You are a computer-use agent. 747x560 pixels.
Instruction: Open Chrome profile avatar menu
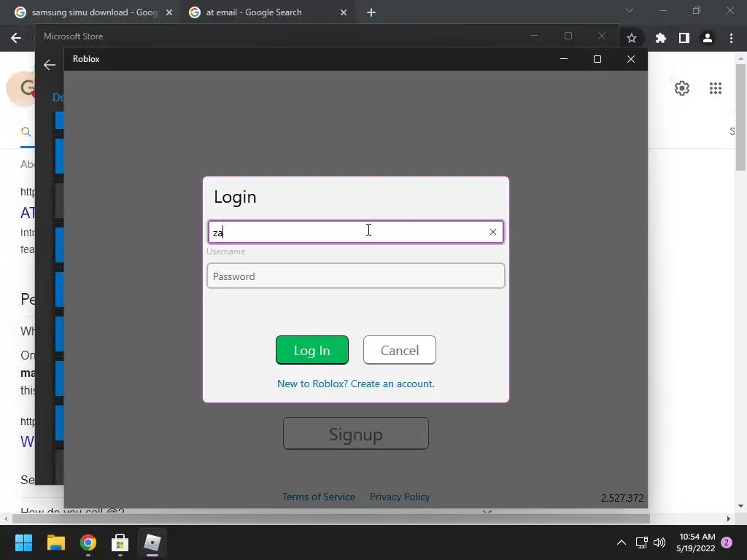(x=708, y=38)
